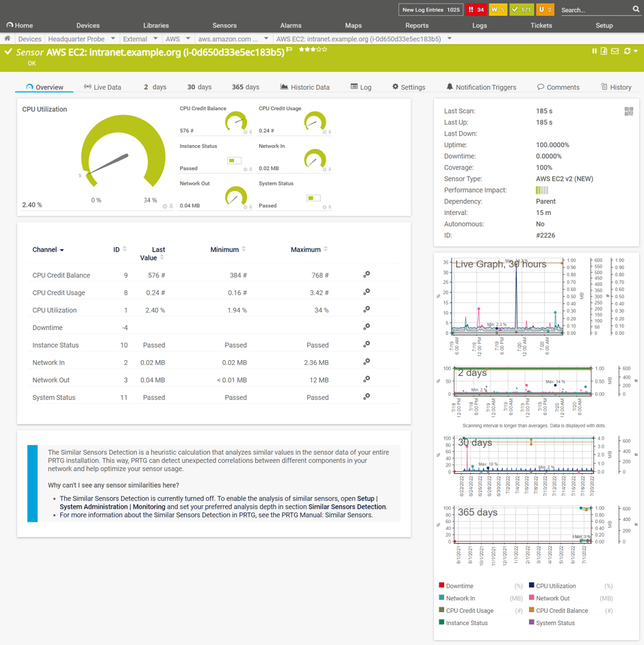
Task: Open zoom icon for CPU Credit Balance channel
Action: pyautogui.click(x=366, y=275)
